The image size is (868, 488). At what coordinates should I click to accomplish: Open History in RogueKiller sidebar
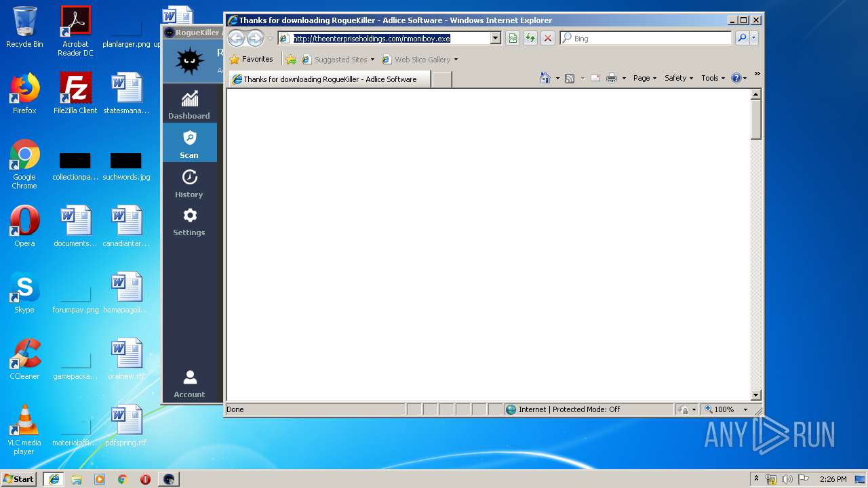(189, 183)
